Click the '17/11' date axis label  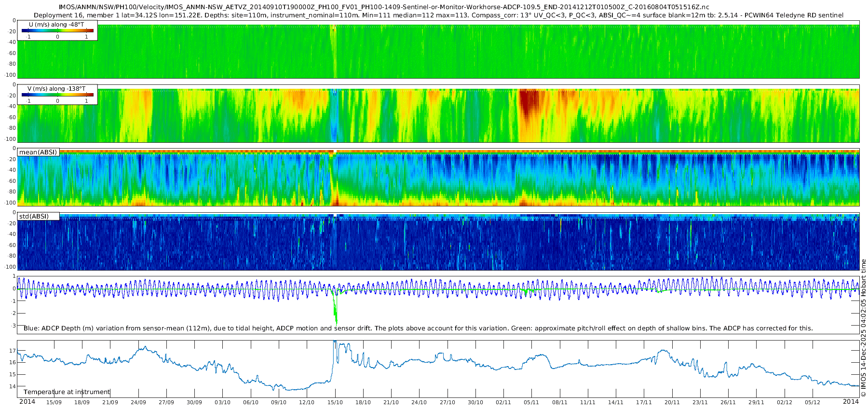pos(644,402)
